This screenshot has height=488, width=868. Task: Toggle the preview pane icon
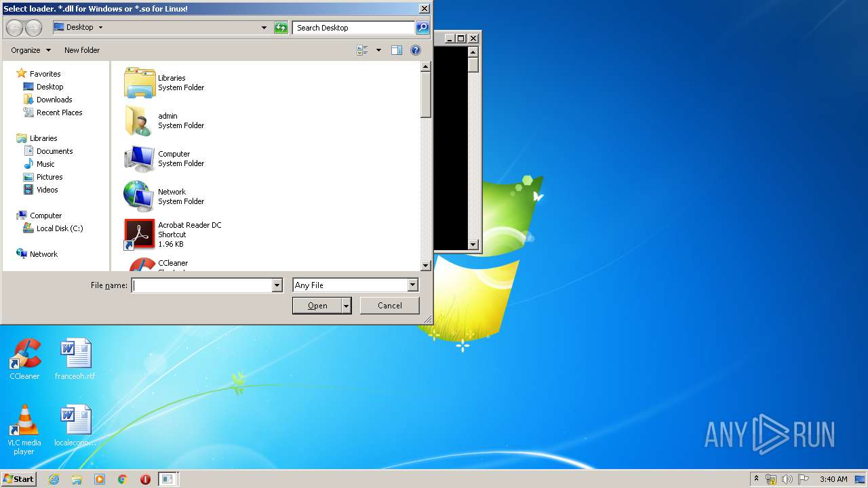coord(397,50)
